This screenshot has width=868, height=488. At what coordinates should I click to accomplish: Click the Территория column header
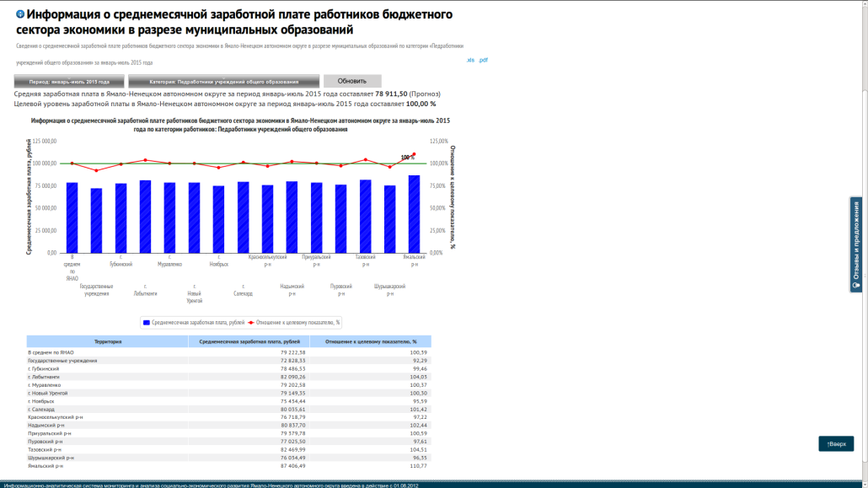[107, 341]
